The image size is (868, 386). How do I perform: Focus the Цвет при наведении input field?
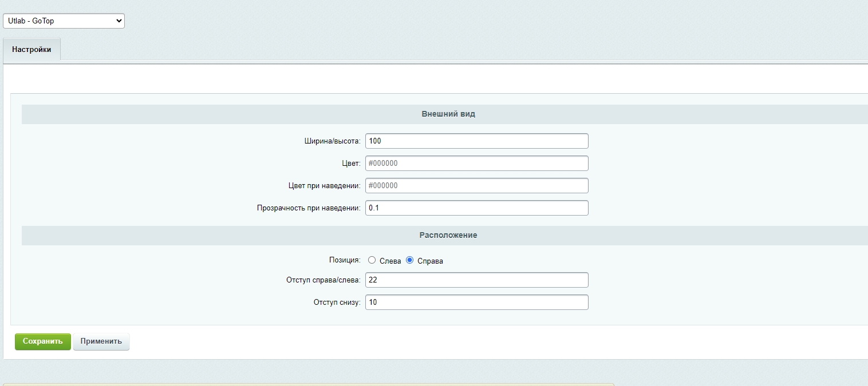[x=476, y=186]
